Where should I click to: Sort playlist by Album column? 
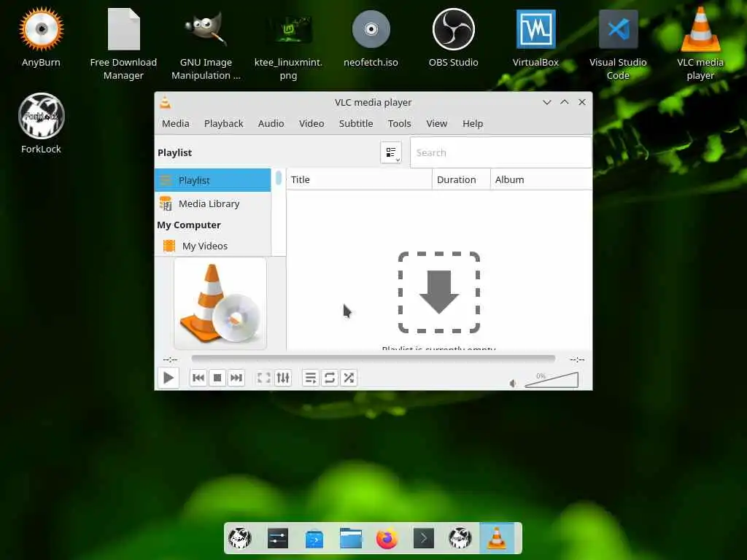tap(541, 179)
